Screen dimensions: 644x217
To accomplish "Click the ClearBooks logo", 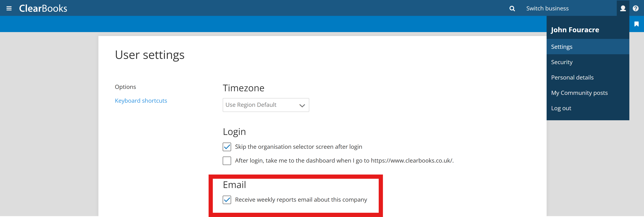I will 43,8.
